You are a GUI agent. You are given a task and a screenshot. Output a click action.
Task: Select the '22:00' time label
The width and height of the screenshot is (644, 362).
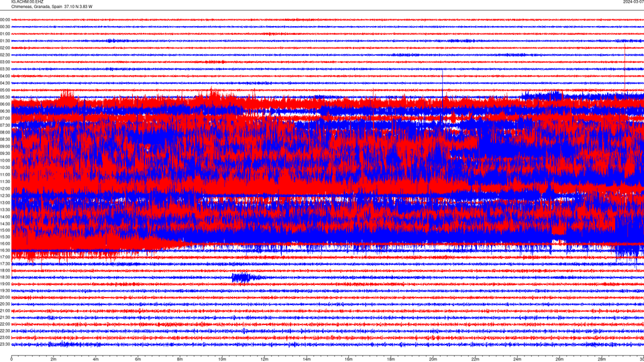point(5,324)
